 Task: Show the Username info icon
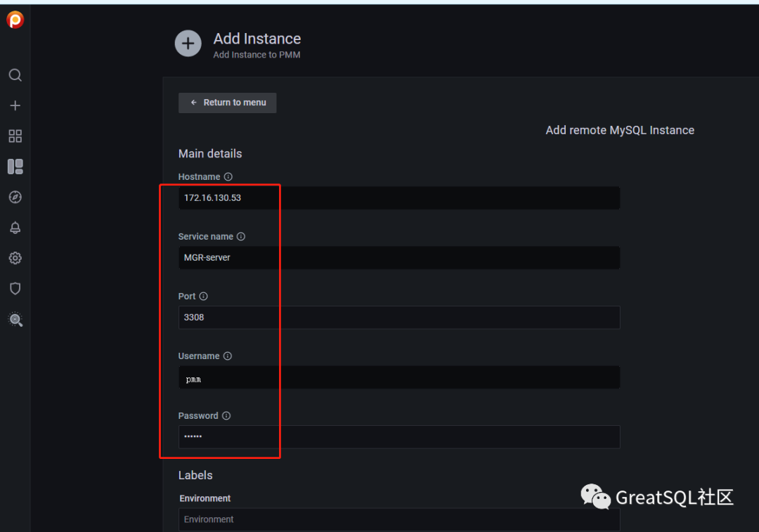tap(228, 356)
